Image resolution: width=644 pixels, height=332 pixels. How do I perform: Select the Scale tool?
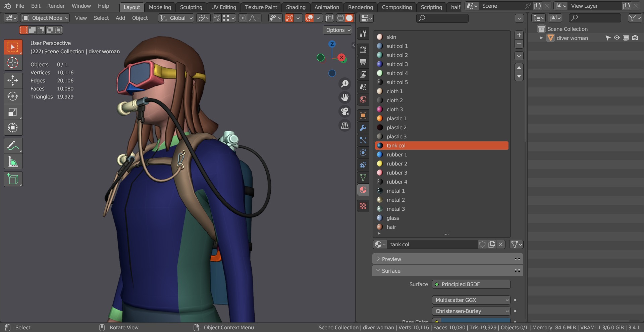tap(13, 112)
